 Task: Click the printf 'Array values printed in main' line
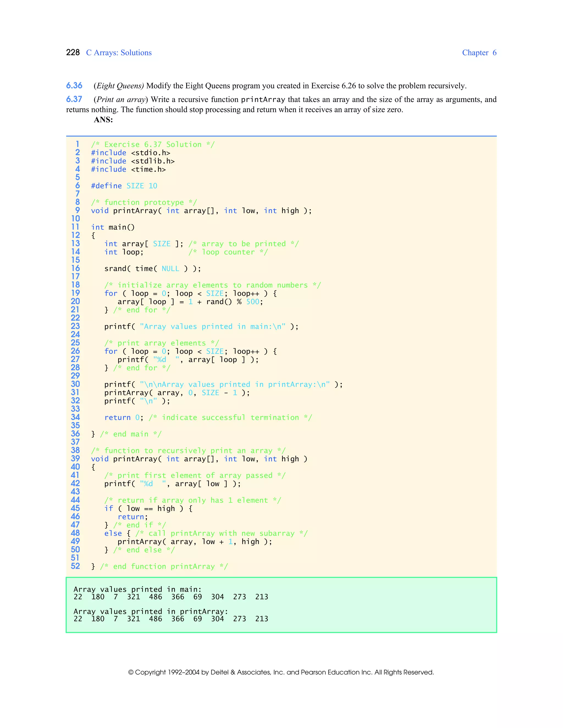[202, 326]
